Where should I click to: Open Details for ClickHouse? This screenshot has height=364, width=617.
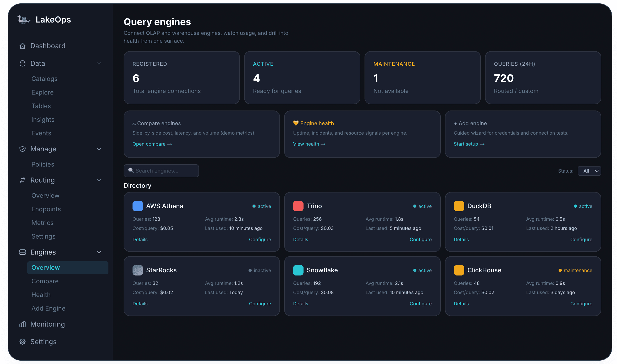[x=461, y=304]
